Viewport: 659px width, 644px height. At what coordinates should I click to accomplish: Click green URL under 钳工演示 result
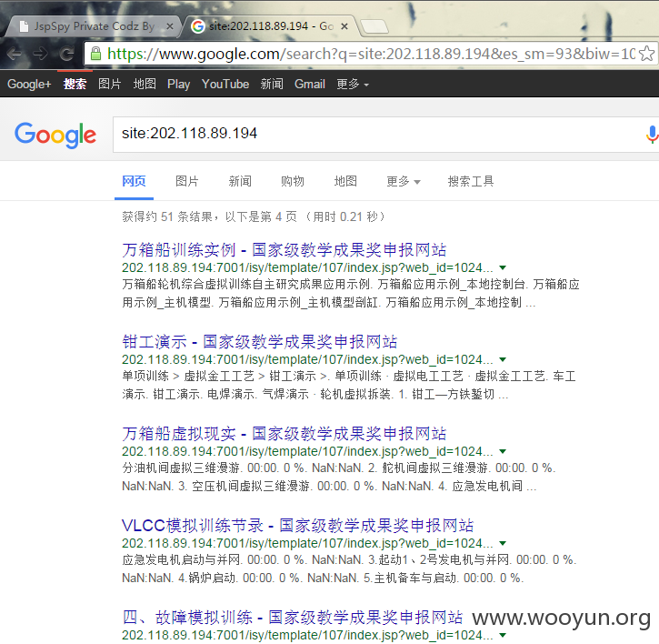pos(307,359)
